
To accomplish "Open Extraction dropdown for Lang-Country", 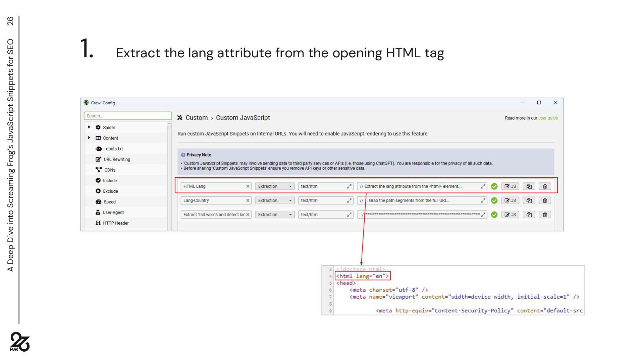I will [x=275, y=200].
